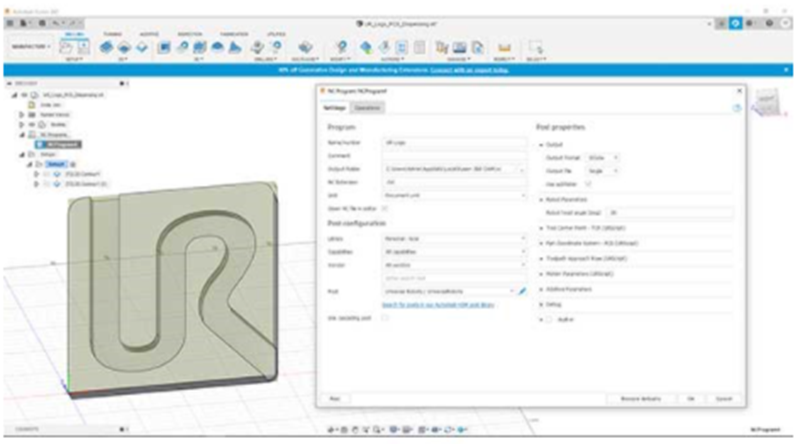Expand Toolpath Approach Move section

(x=541, y=259)
